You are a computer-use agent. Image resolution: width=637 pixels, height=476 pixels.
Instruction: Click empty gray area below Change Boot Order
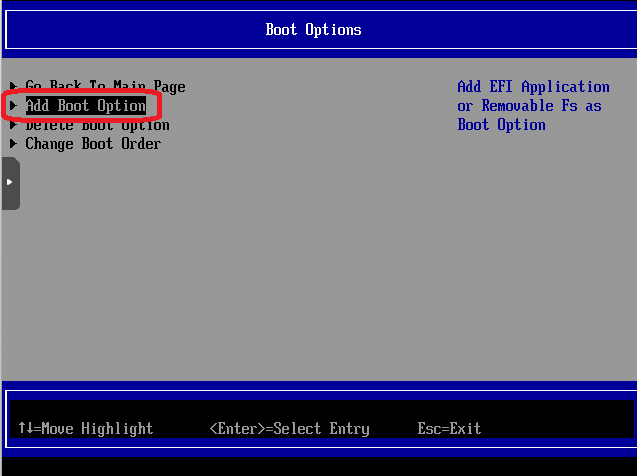(200, 260)
